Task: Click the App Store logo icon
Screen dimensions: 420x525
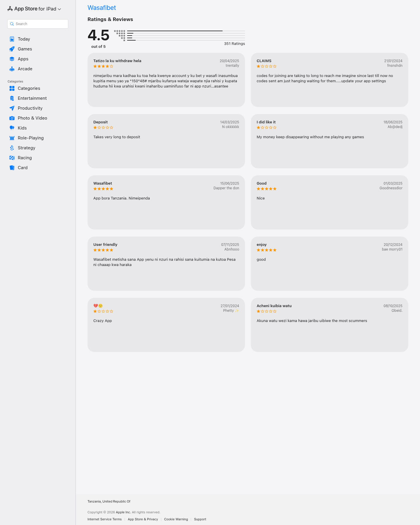Action: pyautogui.click(x=10, y=9)
